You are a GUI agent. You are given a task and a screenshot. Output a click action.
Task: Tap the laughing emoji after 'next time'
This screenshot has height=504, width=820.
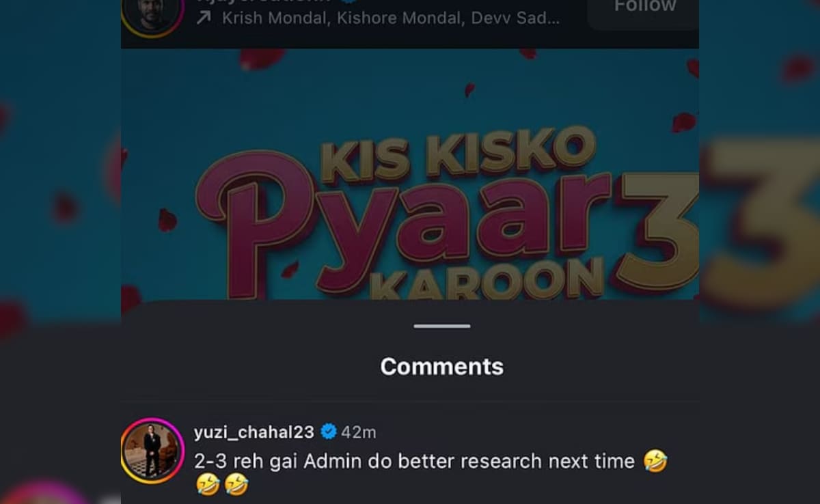[655, 462]
